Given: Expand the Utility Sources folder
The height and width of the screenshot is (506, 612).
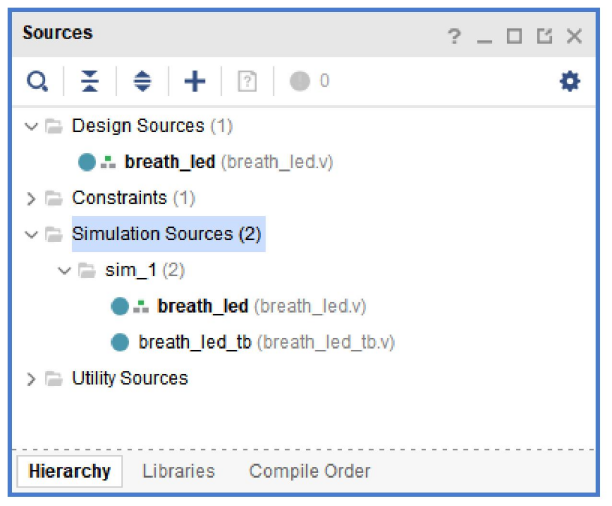Looking at the screenshot, I should tap(31, 379).
